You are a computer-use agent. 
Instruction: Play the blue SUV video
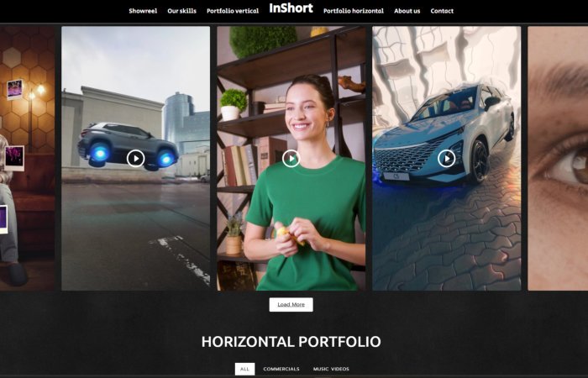click(446, 158)
